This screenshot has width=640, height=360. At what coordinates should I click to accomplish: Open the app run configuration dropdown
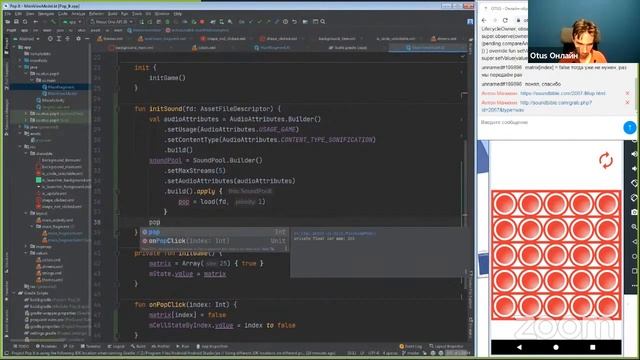point(73,22)
